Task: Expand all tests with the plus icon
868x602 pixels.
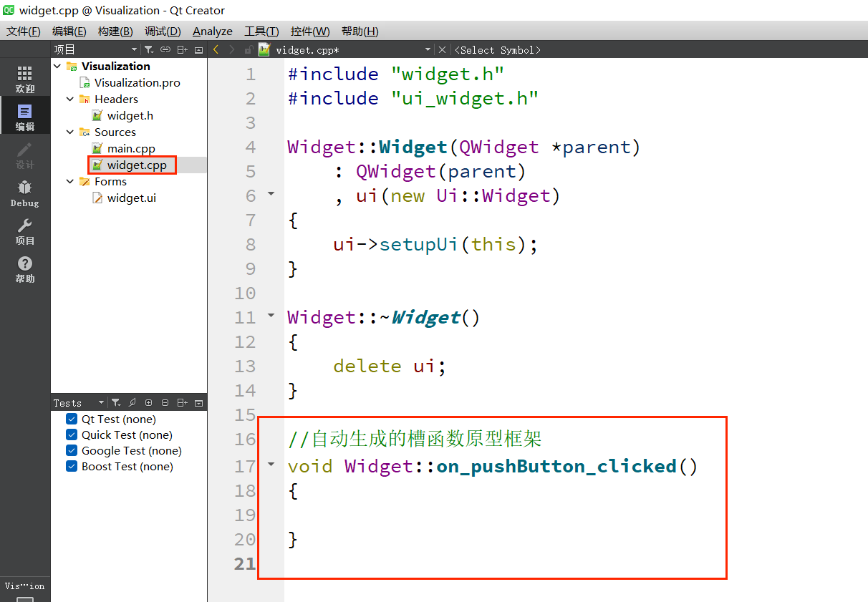Action: [149, 403]
